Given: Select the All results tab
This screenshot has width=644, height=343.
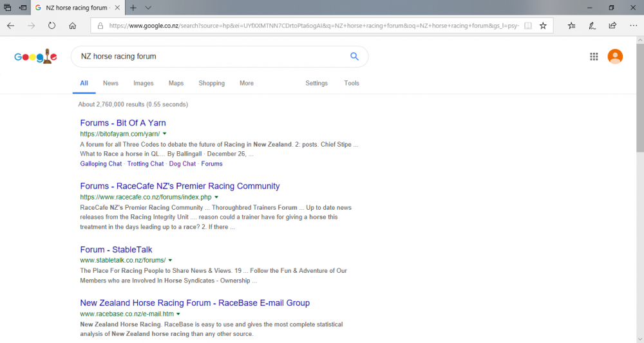Looking at the screenshot, I should (x=84, y=83).
